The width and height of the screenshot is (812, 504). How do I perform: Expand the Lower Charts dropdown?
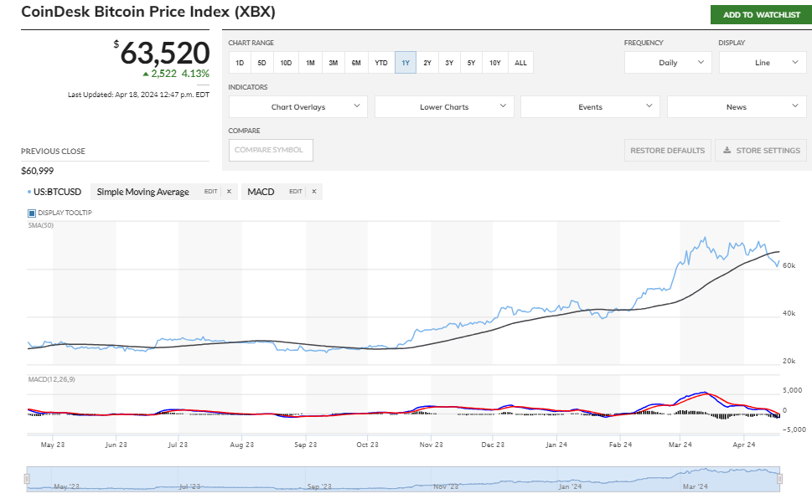coord(444,106)
